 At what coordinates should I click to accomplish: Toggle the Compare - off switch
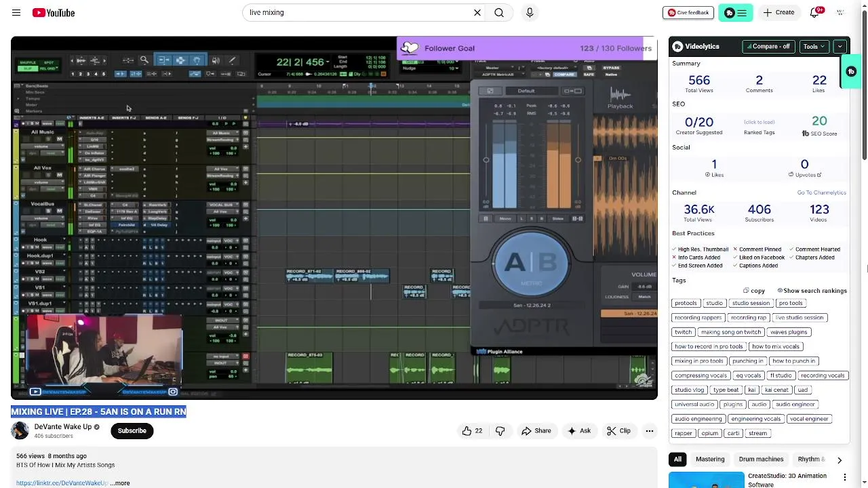tap(769, 47)
